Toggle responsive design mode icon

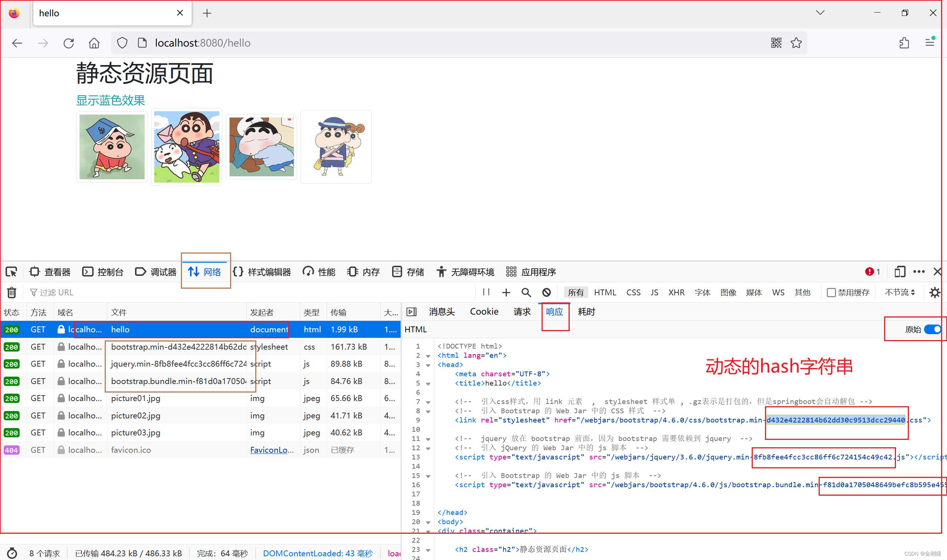pyautogui.click(x=900, y=272)
